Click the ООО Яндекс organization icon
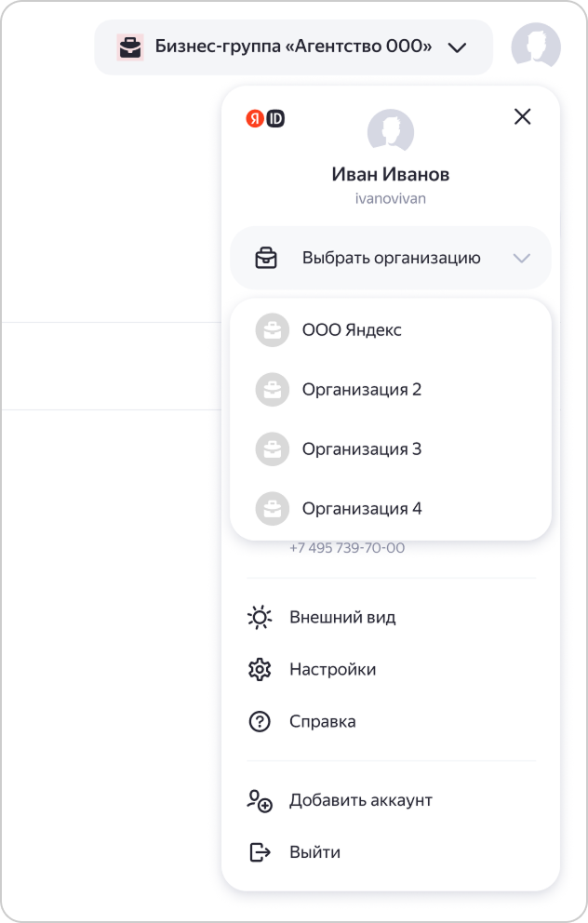Image resolution: width=588 pixels, height=923 pixels. [x=273, y=330]
